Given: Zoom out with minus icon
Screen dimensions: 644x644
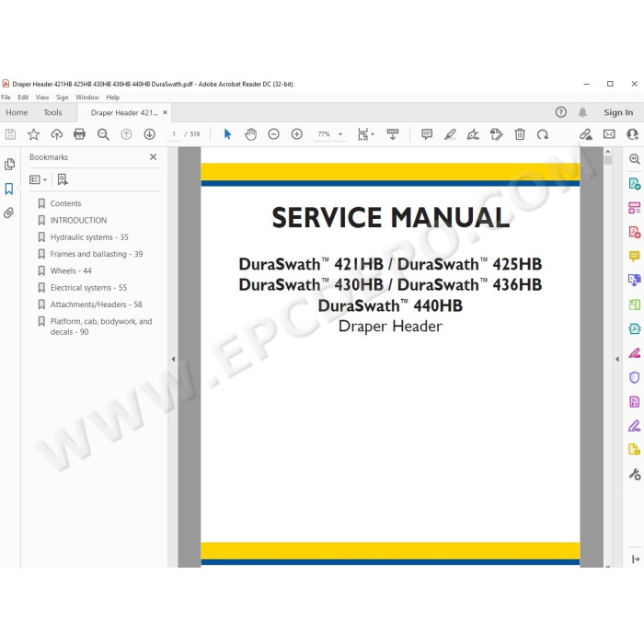Looking at the screenshot, I should (273, 134).
